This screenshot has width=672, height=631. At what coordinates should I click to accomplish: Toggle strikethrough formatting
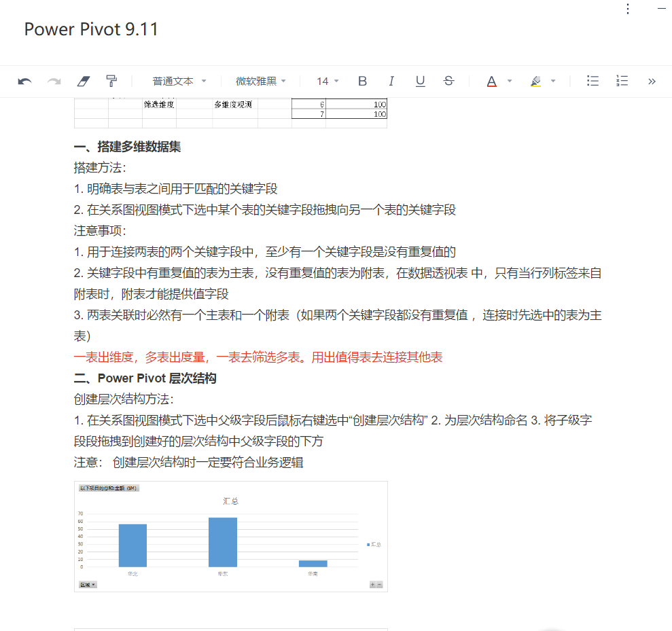[x=448, y=81]
